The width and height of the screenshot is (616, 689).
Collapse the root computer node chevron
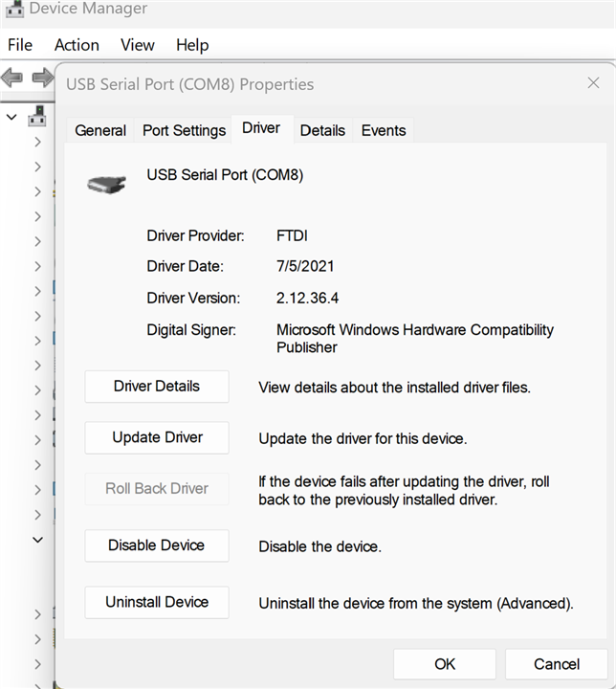[11, 117]
